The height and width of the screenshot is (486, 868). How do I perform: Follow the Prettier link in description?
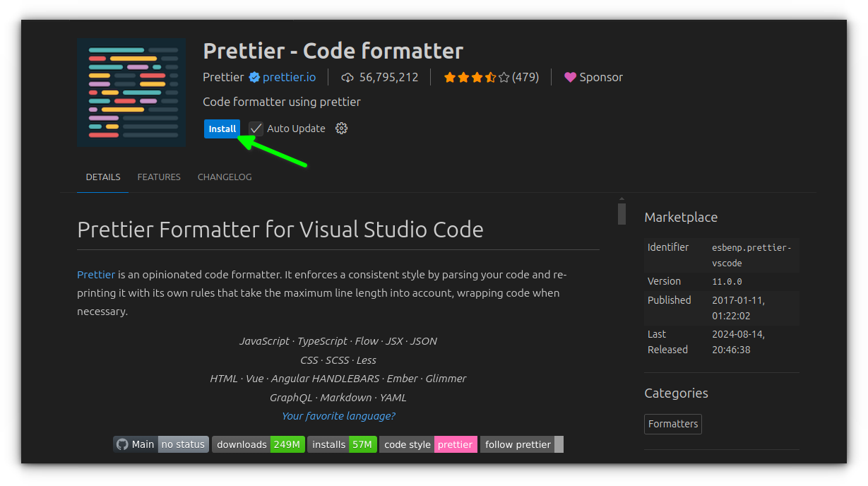click(96, 274)
